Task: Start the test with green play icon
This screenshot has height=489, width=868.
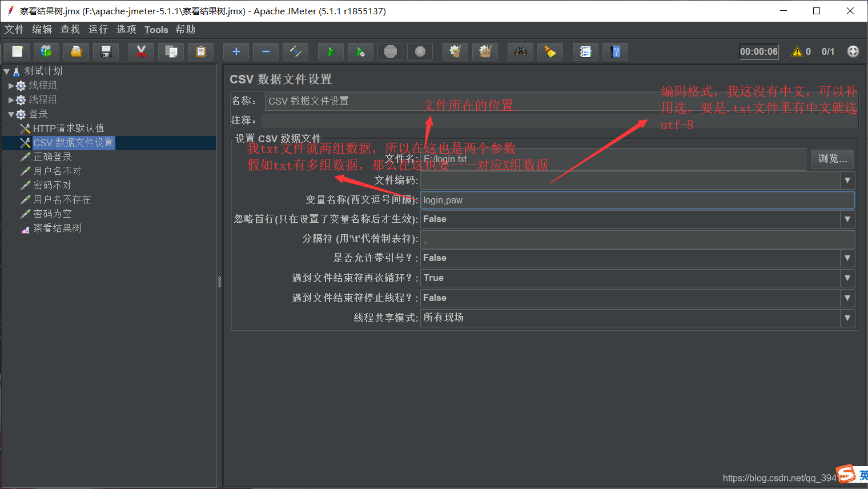Action: 331,51
